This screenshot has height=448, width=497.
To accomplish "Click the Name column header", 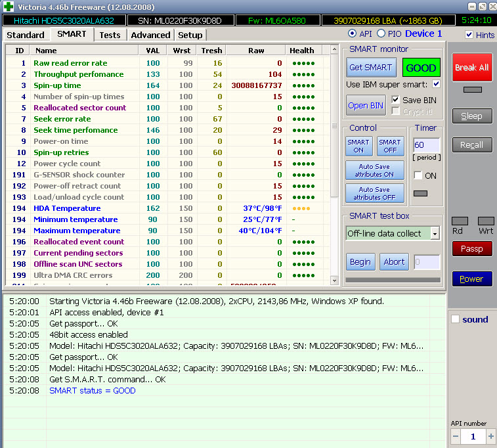I will [84, 51].
